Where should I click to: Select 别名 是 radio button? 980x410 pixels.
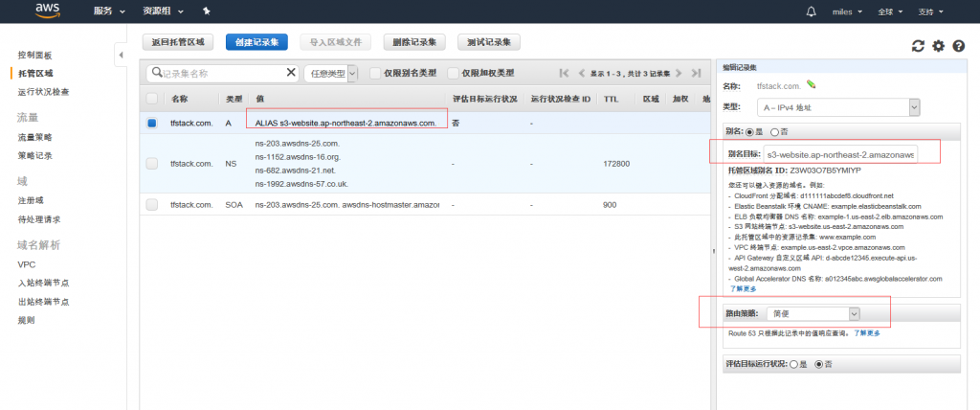pos(748,132)
